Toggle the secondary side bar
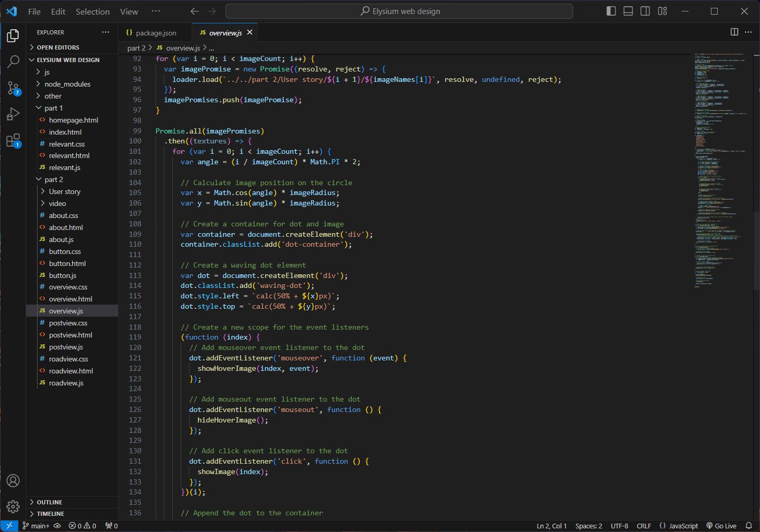This screenshot has width=760, height=532. tap(645, 11)
